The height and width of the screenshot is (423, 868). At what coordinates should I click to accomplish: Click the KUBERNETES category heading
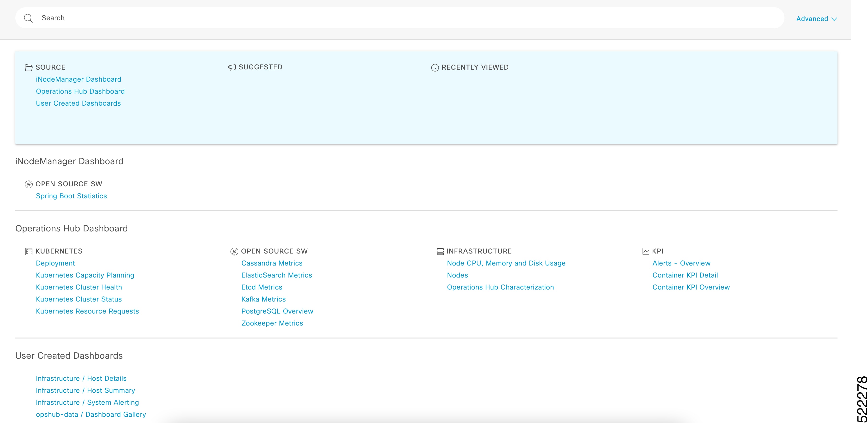tap(59, 251)
